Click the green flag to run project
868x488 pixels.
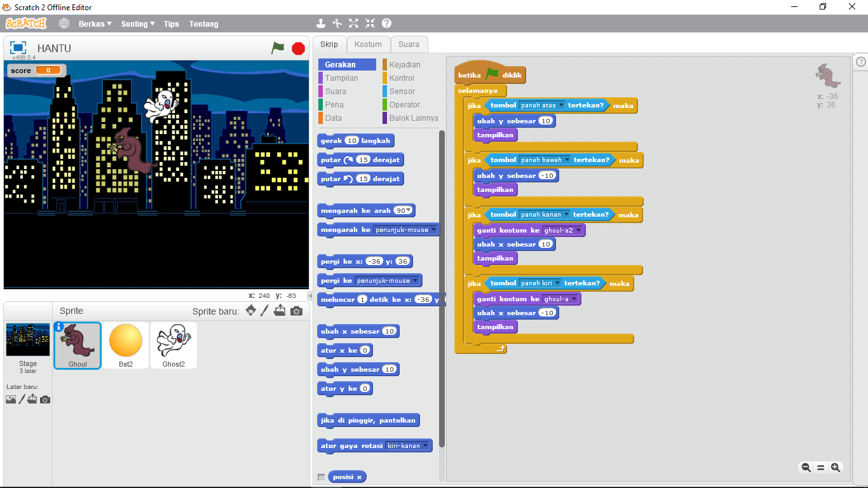pos(278,48)
